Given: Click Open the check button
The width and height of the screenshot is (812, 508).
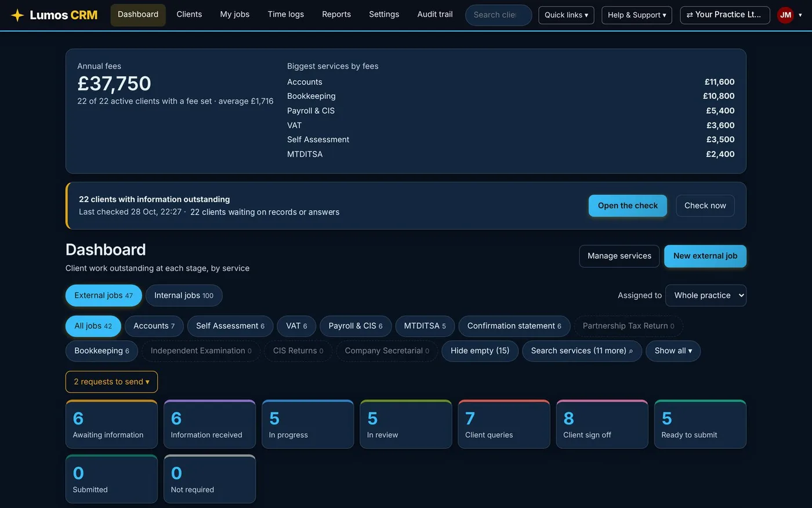Looking at the screenshot, I should [628, 206].
